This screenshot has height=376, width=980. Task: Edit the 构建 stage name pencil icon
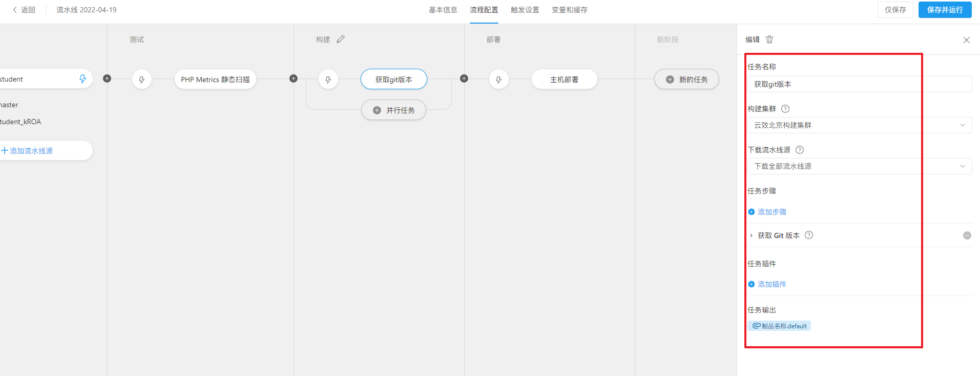(341, 39)
